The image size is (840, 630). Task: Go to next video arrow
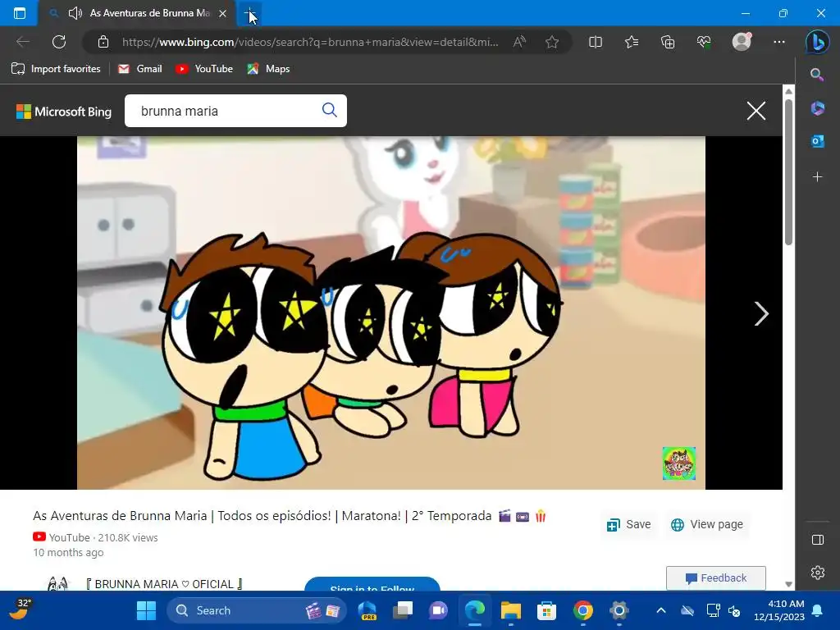[760, 313]
